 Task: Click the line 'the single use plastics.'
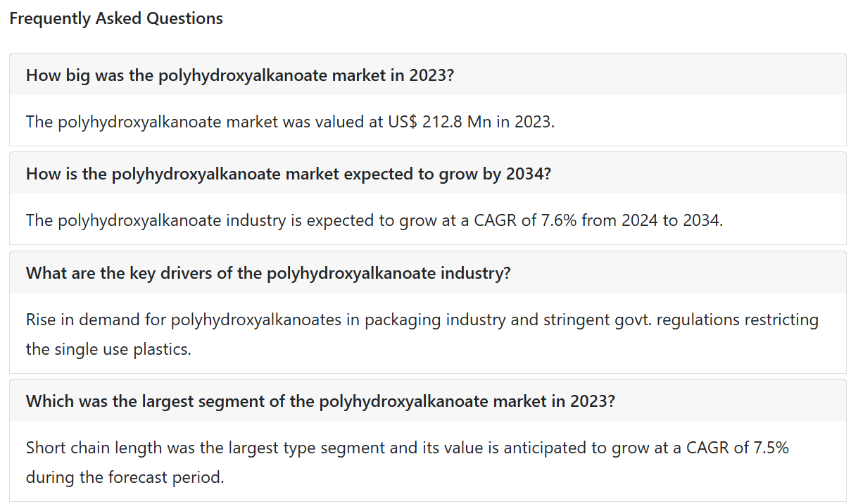tap(108, 348)
